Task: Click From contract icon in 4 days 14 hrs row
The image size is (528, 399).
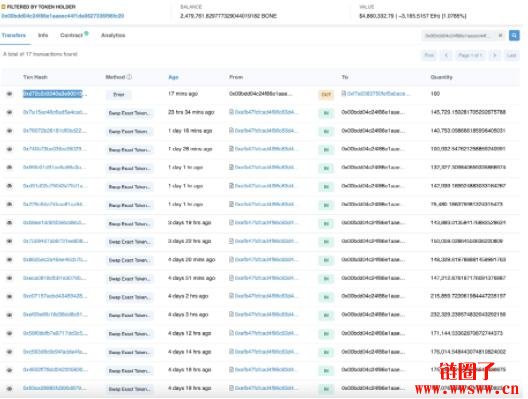Action: 231,352
